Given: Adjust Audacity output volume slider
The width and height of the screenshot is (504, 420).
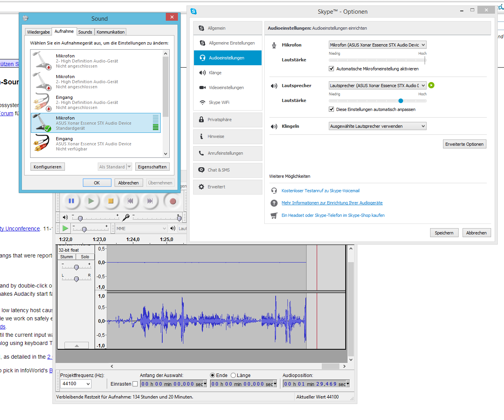Looking at the screenshot, I should click(80, 218).
